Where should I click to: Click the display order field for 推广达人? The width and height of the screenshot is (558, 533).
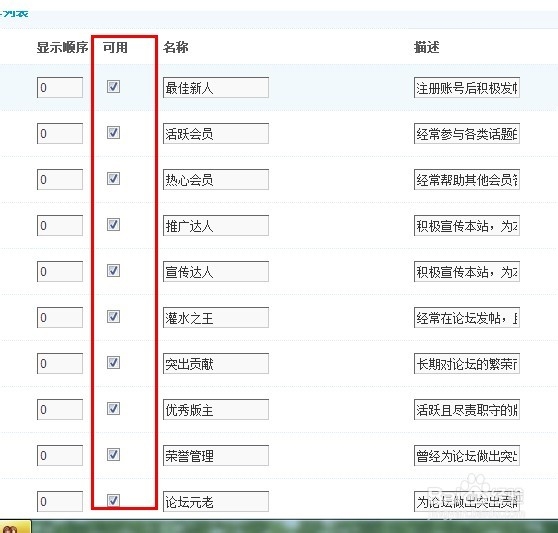(60, 226)
